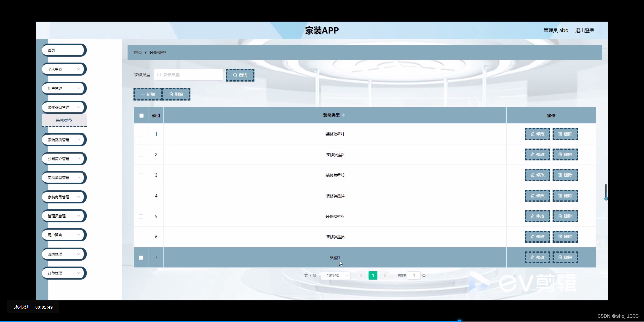
Task: Expand the 用户管理 sidebar menu
Action: [x=63, y=88]
